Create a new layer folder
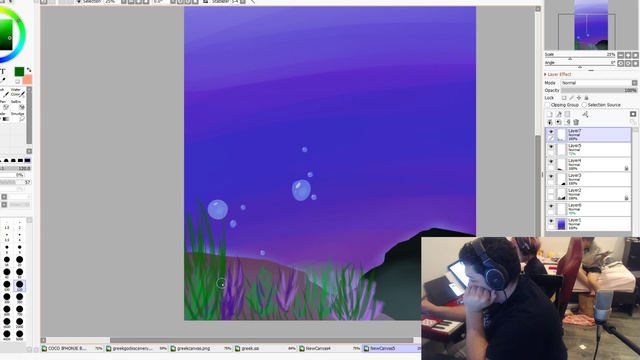The image size is (640, 360). coord(567,114)
